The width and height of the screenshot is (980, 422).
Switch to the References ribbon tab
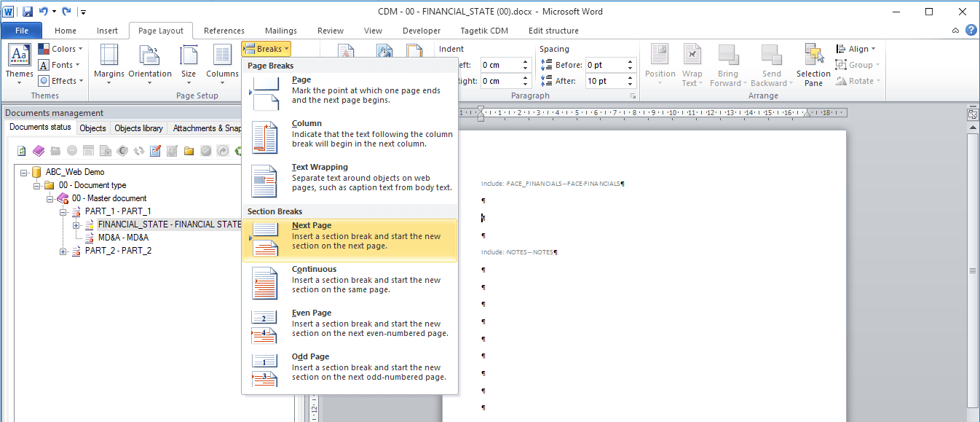coord(224,31)
